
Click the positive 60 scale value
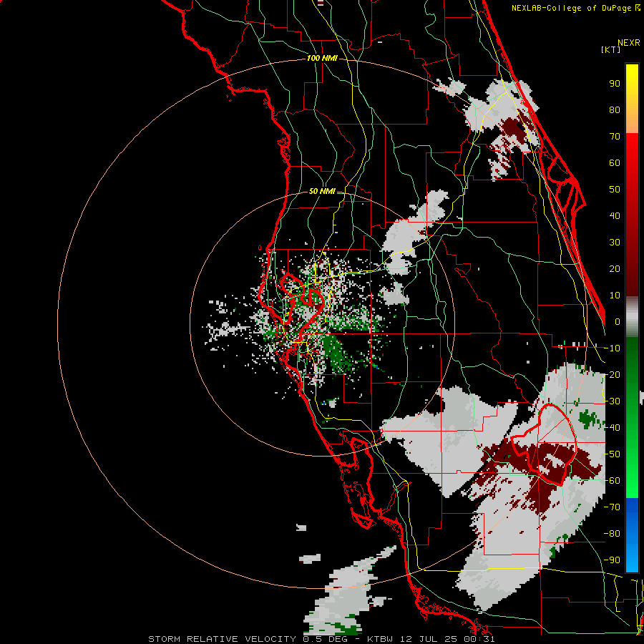(x=615, y=163)
